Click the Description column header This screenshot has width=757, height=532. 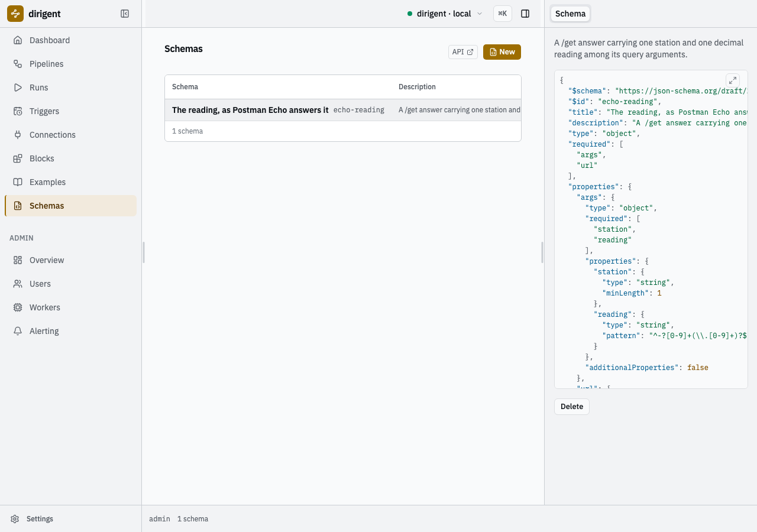(x=417, y=87)
